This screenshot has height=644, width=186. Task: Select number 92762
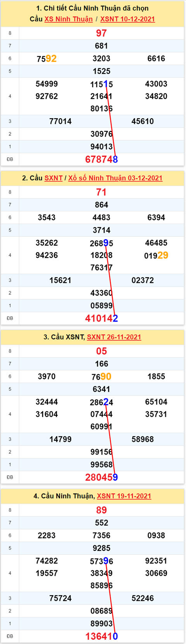46,96
